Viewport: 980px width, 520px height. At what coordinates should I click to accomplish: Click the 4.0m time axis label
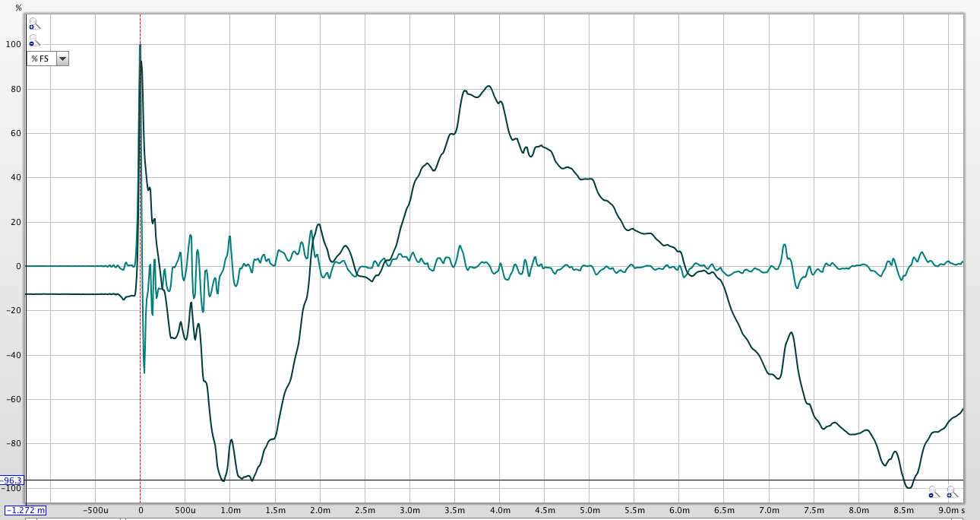pos(500,510)
